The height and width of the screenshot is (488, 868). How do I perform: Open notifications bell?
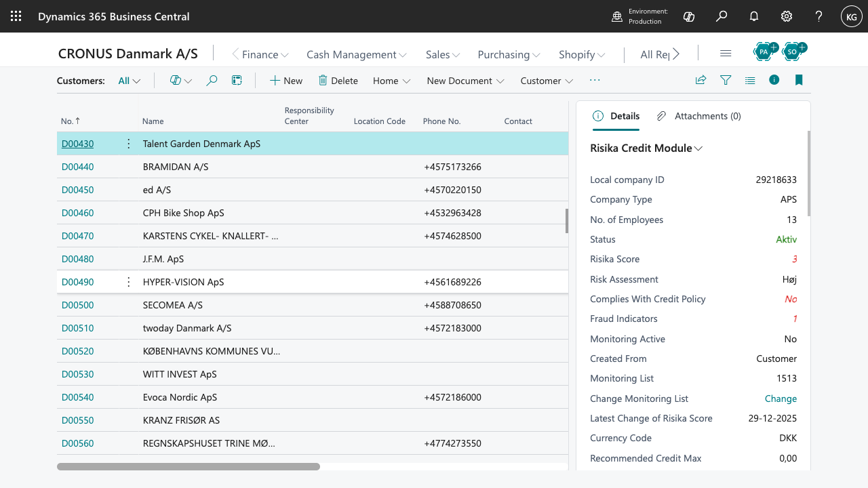[754, 16]
